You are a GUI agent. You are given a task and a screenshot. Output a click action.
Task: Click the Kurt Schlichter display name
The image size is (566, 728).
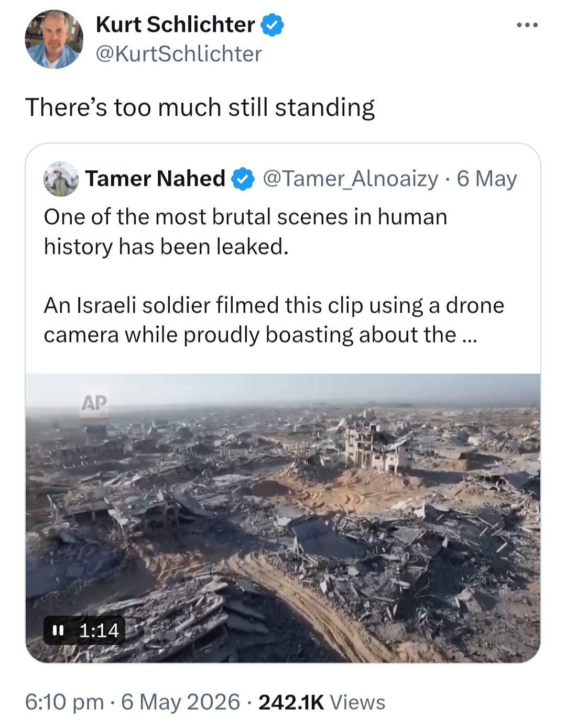[x=175, y=25]
